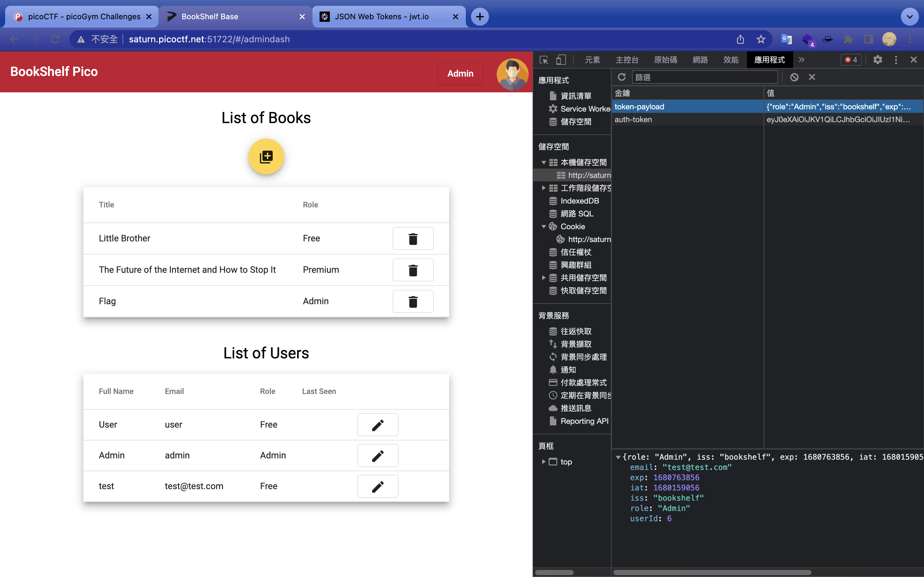Screen dimensions: 924x577
Task: Bookmark this page with star icon
Action: tap(761, 39)
